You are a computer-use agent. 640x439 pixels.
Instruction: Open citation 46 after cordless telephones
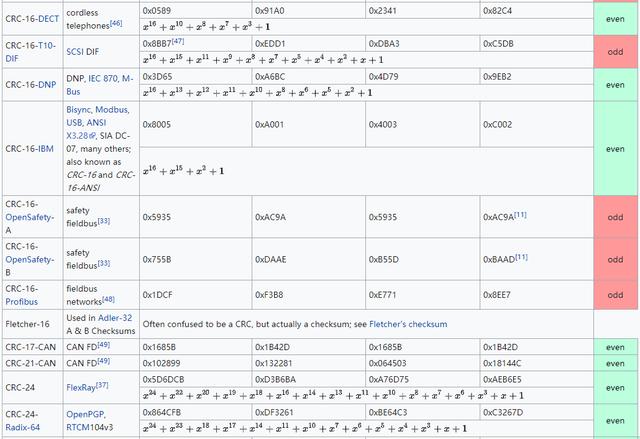(116, 23)
